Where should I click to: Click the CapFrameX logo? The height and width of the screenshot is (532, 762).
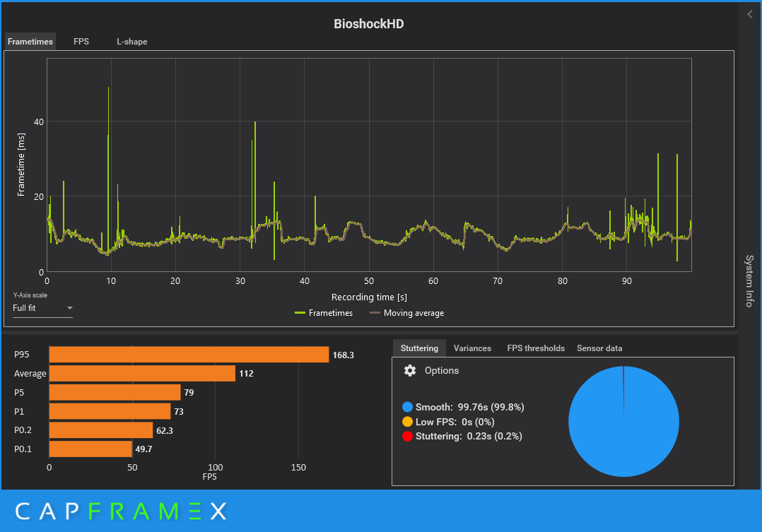121,511
